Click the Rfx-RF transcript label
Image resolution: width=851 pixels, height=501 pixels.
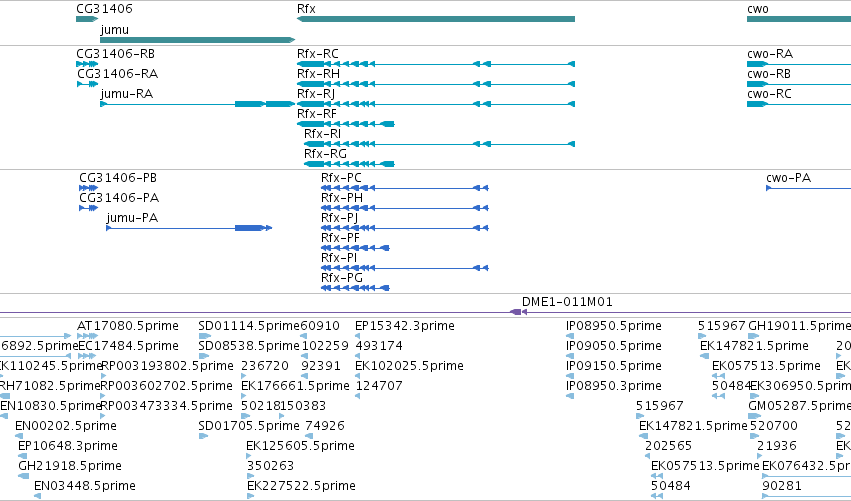point(317,114)
